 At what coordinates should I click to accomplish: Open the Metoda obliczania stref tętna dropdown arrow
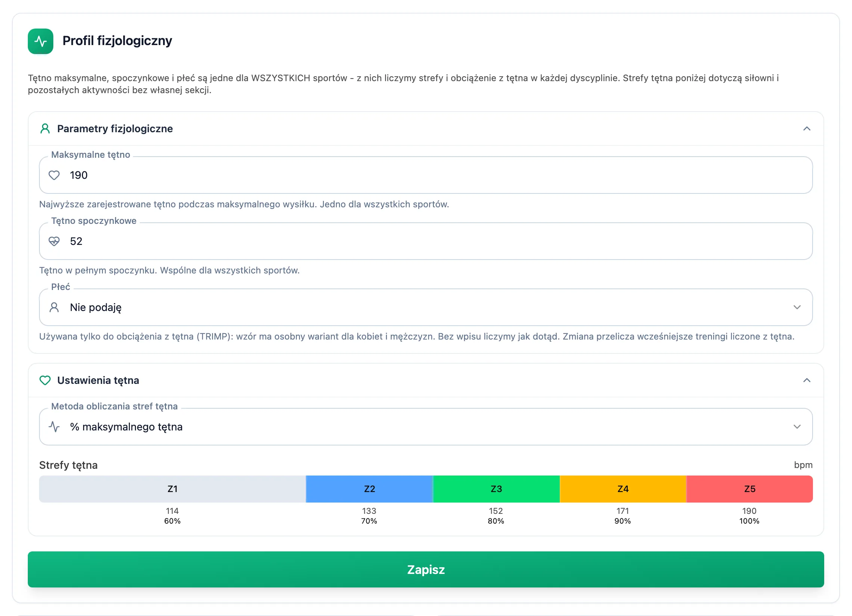coord(797,427)
